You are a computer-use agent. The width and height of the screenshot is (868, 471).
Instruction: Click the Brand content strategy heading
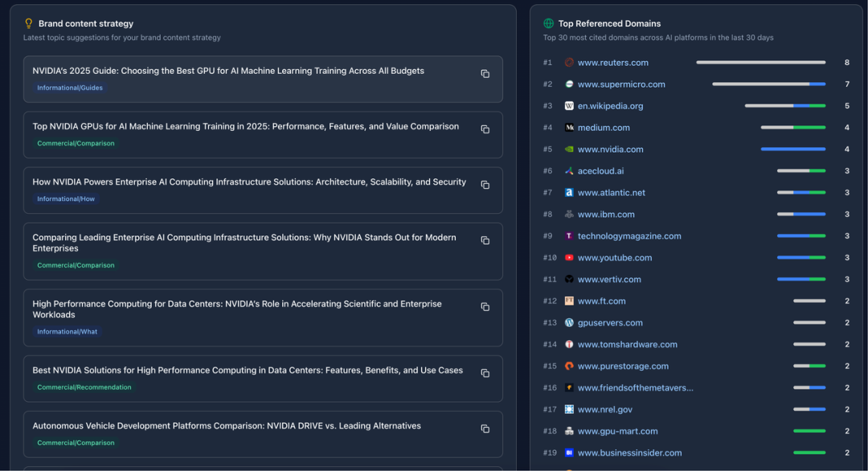click(86, 23)
